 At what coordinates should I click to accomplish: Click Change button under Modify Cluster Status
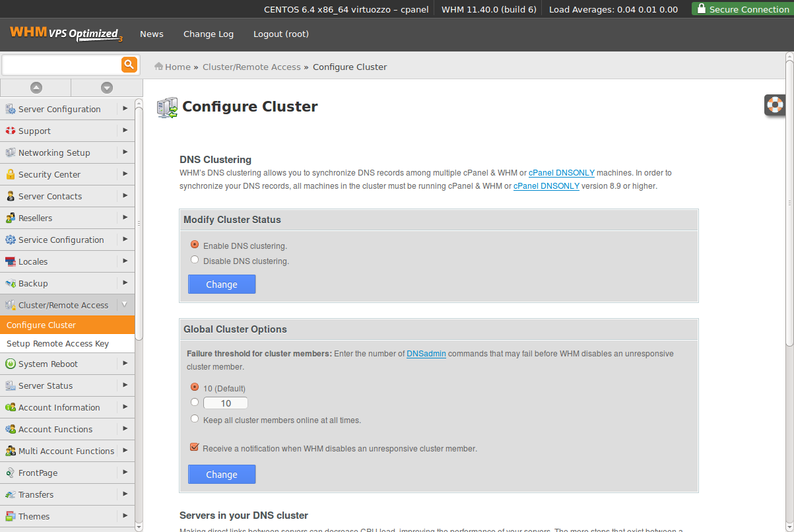[222, 284]
